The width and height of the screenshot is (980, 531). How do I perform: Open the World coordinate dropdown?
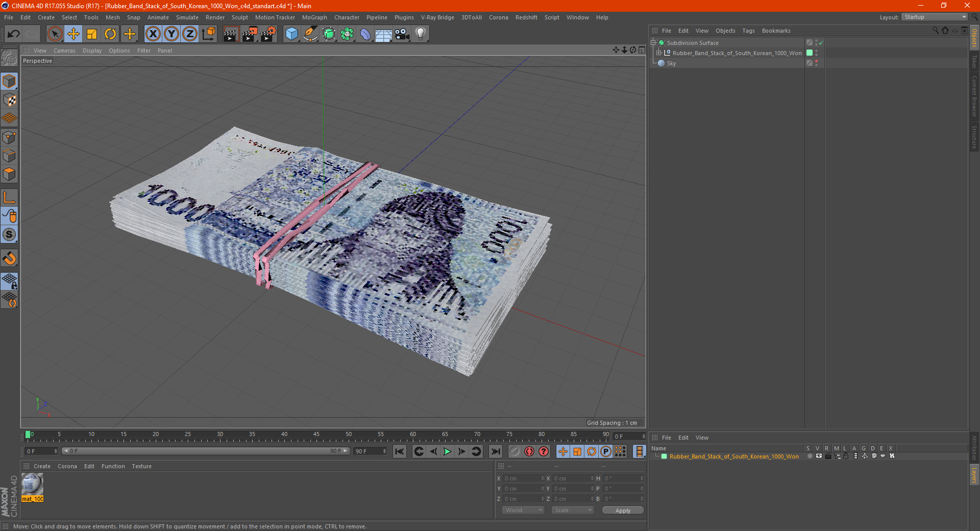point(523,510)
